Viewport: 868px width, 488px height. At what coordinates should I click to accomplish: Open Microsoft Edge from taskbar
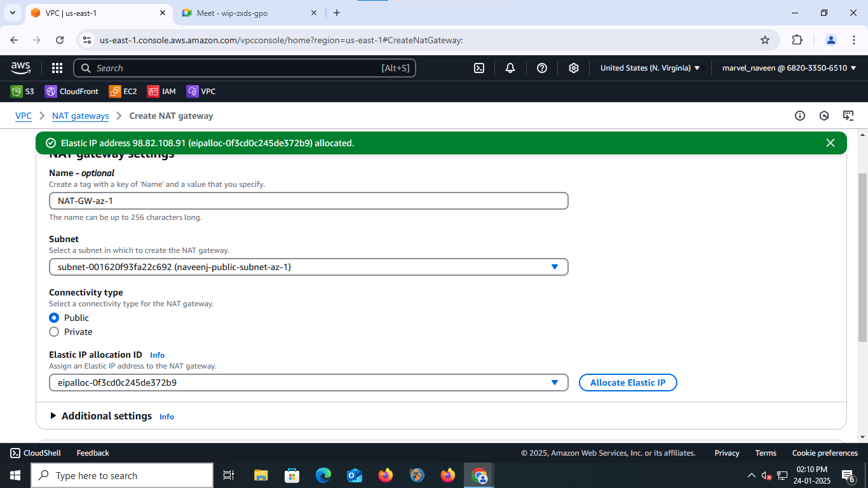(323, 475)
